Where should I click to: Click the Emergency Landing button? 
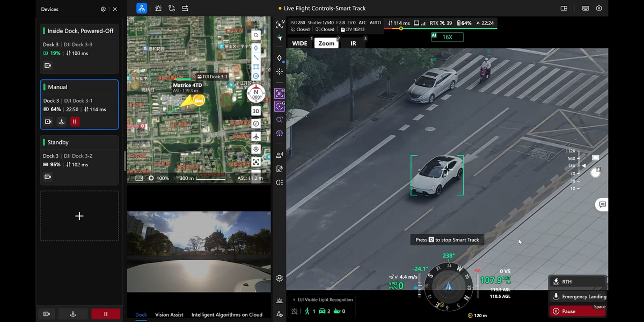click(x=577, y=296)
